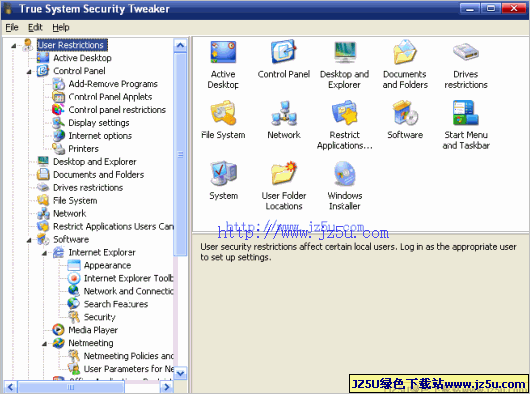The width and height of the screenshot is (530, 394).
Task: Select Documents and Folders in tree
Action: coord(98,175)
